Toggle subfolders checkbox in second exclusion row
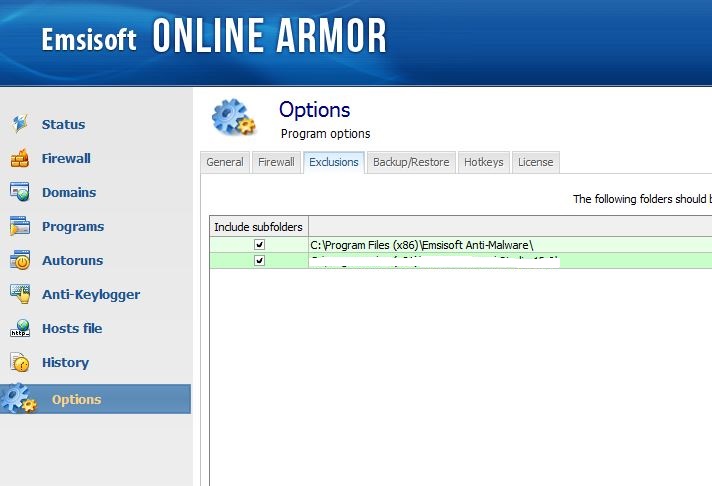This screenshot has width=712, height=486. coord(259,261)
